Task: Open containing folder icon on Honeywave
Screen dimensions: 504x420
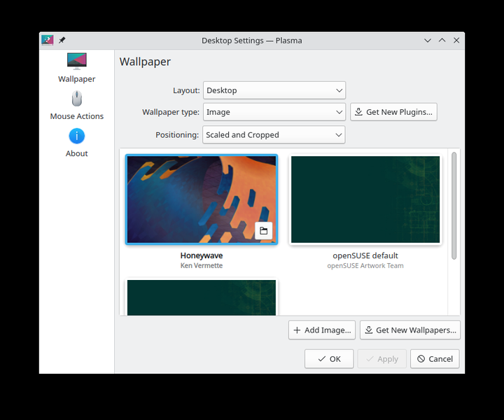Action: (x=264, y=231)
